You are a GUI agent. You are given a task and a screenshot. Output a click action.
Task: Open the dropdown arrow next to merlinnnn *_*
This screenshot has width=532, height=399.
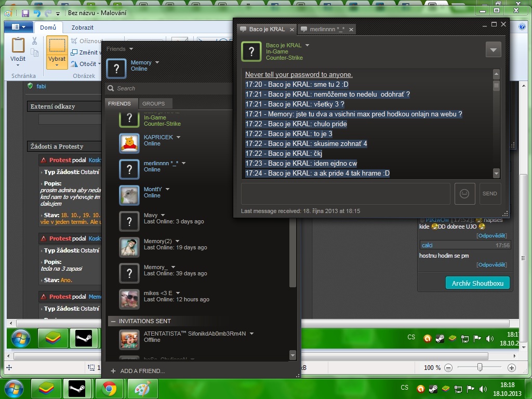[183, 163]
